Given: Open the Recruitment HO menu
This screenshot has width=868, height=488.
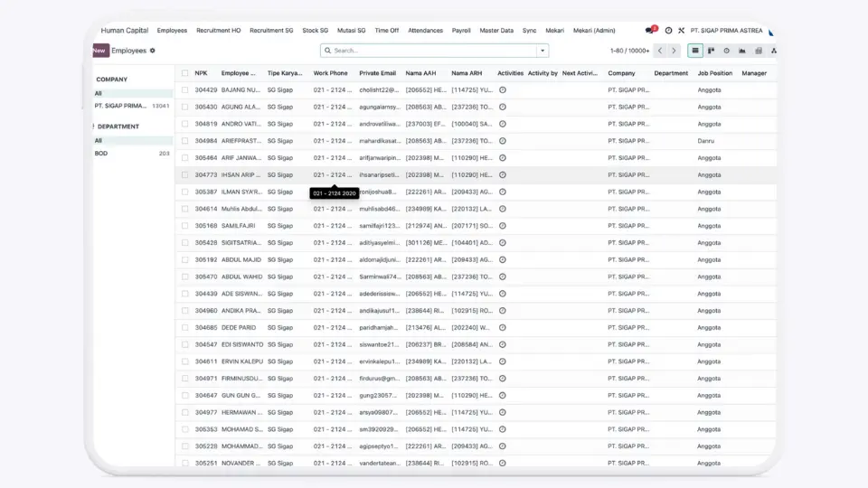Looking at the screenshot, I should pos(218,30).
